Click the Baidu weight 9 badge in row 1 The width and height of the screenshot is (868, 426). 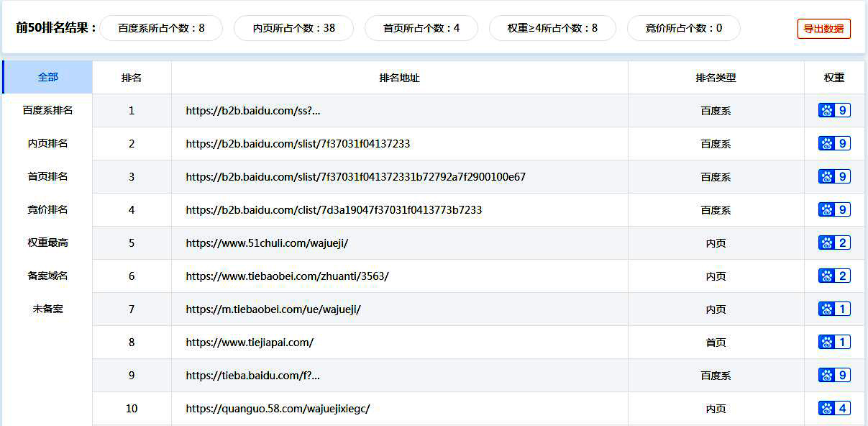click(834, 110)
